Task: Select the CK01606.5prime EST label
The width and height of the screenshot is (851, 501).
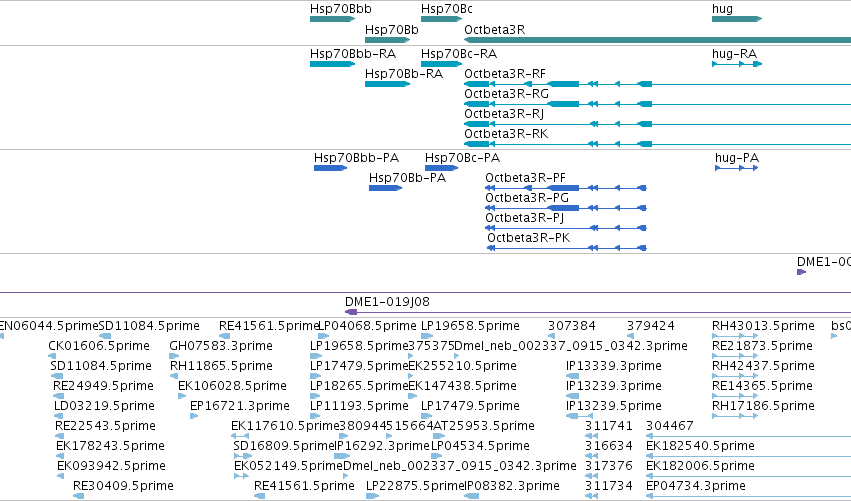Action: point(99,346)
